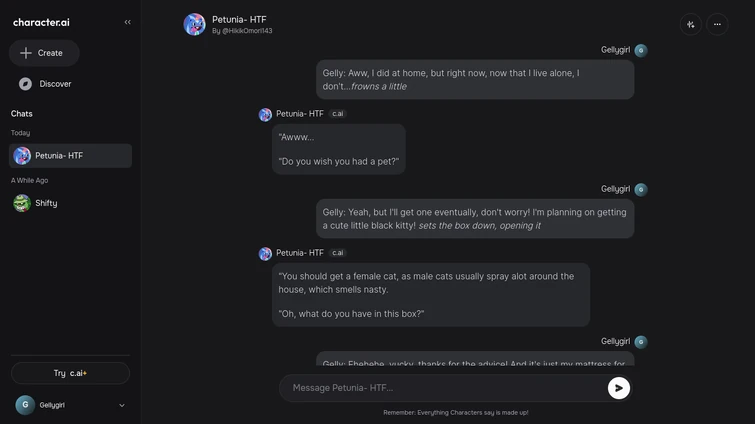Click the Create plus button
Viewport: 755px width, 424px height.
click(x=44, y=53)
